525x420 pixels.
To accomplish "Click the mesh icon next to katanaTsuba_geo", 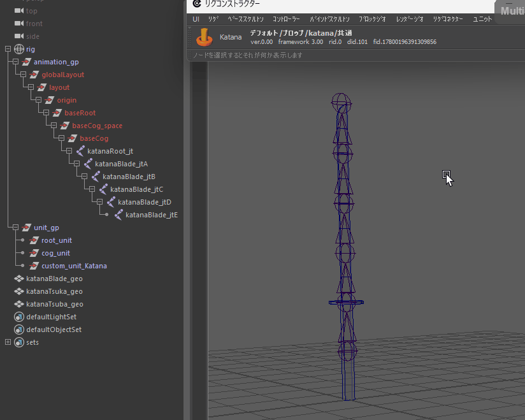I will pyautogui.click(x=19, y=304).
